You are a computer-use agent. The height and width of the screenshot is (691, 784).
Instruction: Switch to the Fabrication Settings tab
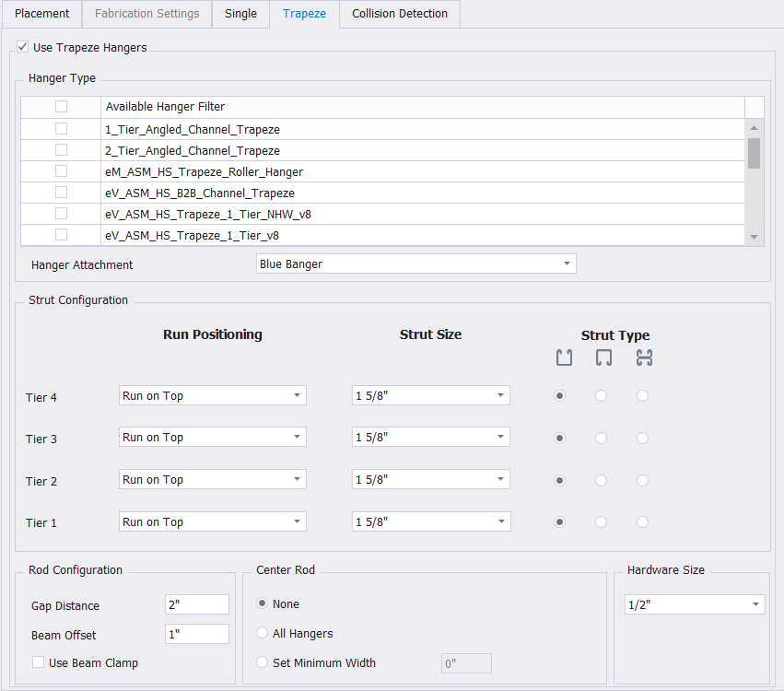(x=147, y=14)
